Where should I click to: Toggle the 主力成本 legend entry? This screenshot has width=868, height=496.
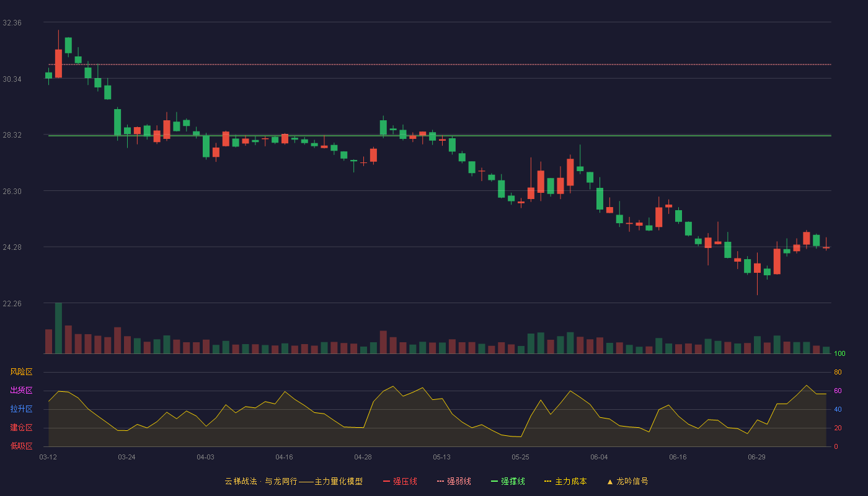pyautogui.click(x=565, y=481)
